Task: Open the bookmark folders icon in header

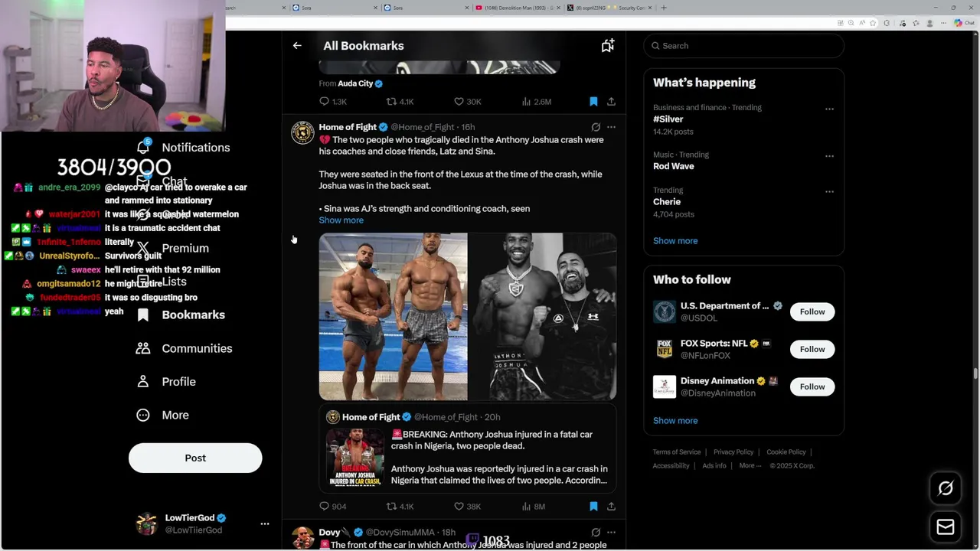Action: coord(608,46)
